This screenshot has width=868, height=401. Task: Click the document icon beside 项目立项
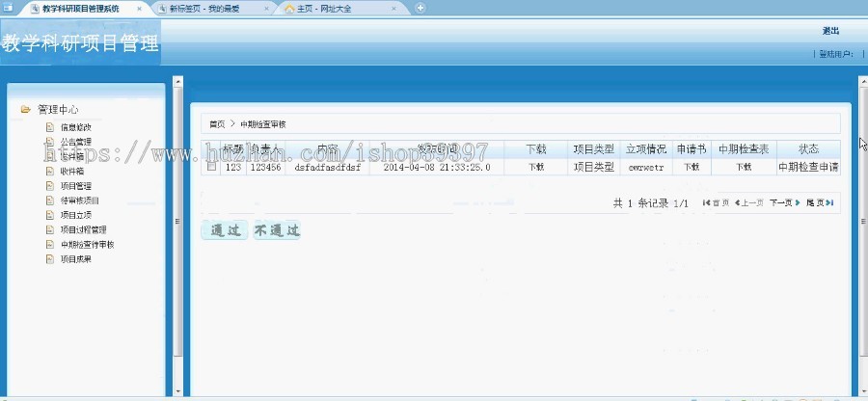[50, 215]
